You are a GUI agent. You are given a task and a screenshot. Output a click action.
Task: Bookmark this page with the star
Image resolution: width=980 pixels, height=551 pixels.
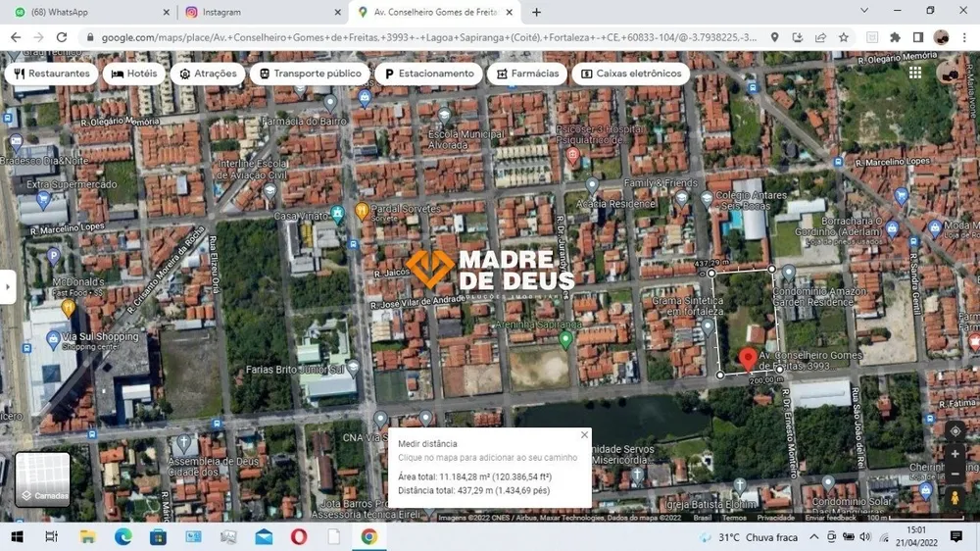point(844,37)
